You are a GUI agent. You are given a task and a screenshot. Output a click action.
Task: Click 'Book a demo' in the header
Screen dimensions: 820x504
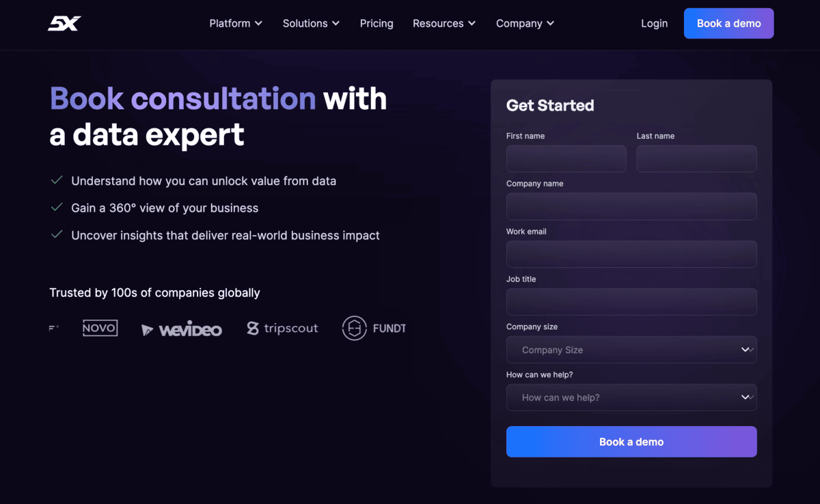tap(728, 23)
